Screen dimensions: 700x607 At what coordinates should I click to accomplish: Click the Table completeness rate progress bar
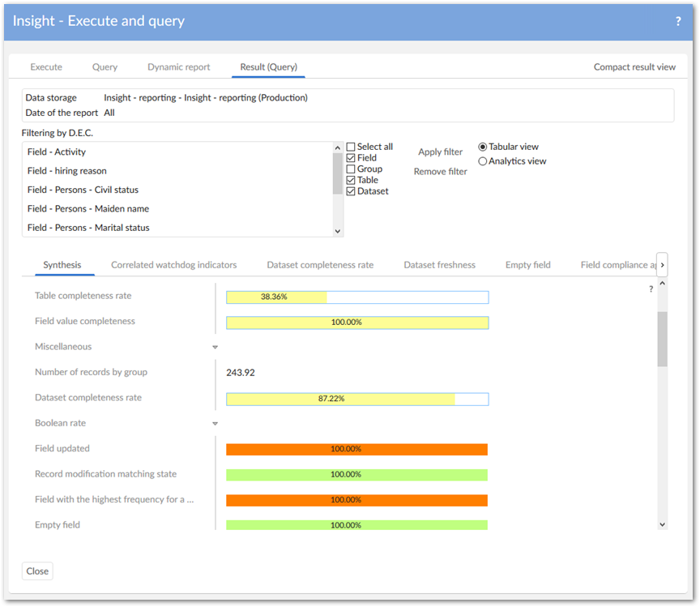tap(356, 297)
